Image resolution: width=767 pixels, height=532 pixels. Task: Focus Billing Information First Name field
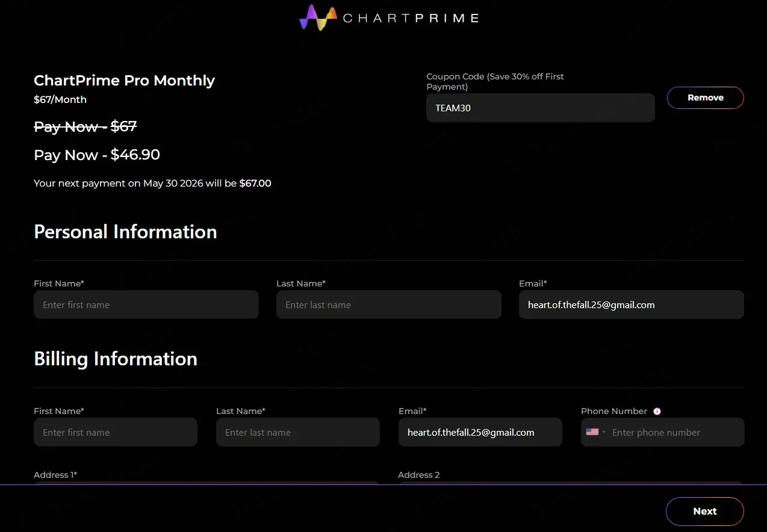[116, 432]
